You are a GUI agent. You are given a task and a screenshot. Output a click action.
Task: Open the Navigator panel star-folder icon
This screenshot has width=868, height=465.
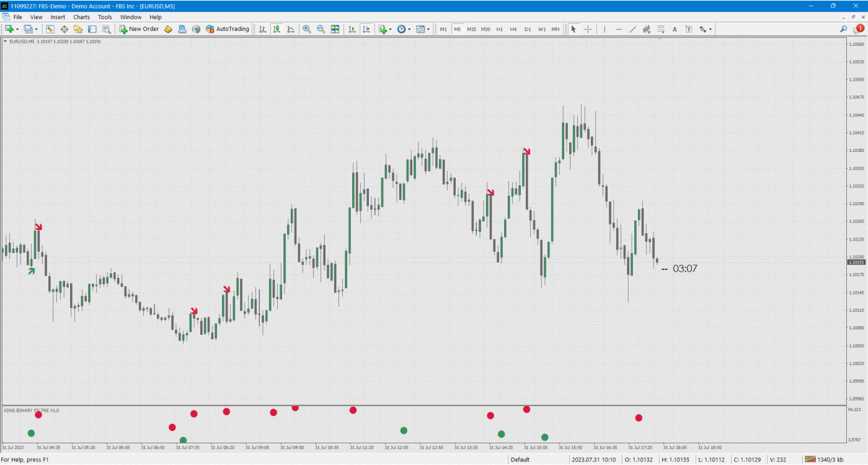tap(78, 29)
